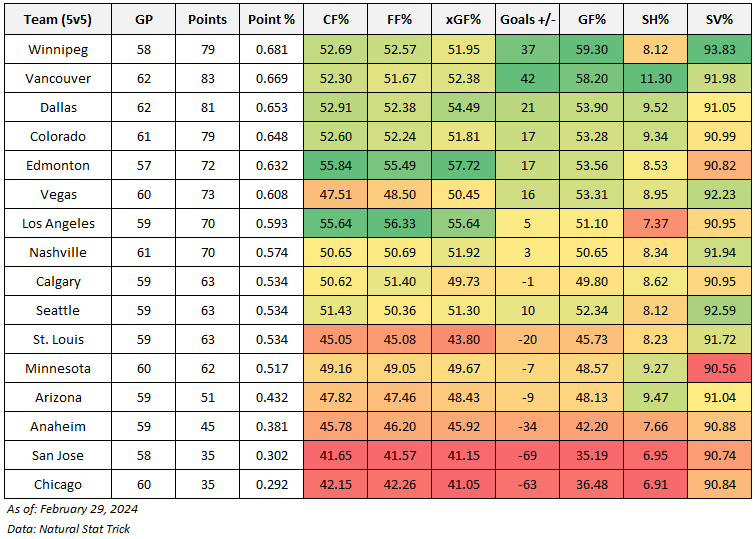The width and height of the screenshot is (755, 539).
Task: Click the Winnipeg team name cell
Action: [57, 49]
